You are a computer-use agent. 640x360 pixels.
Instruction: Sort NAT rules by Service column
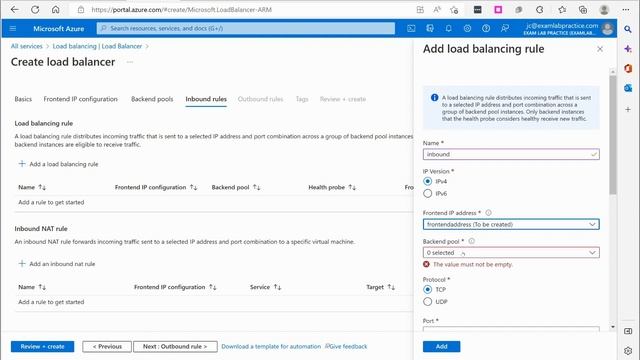265,287
